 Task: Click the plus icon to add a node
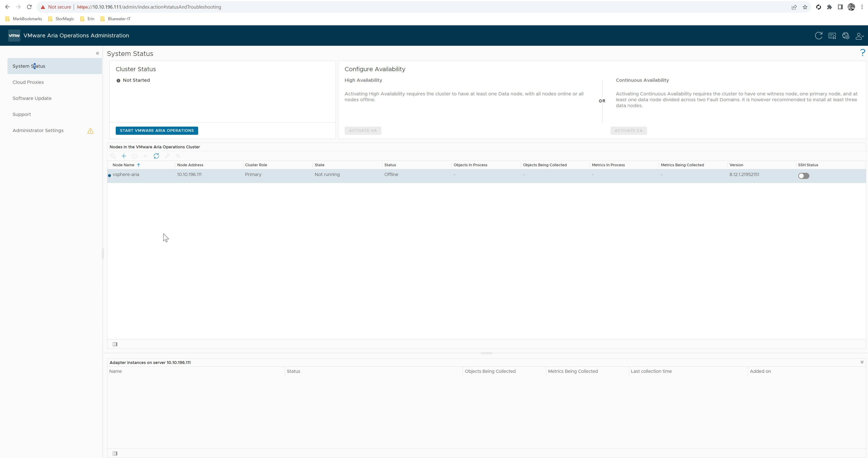coord(124,156)
